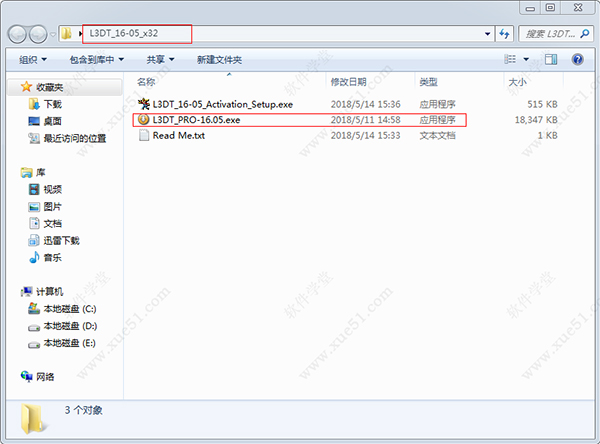
Task: Open 本地磁盘 (C:) drive
Action: pyautogui.click(x=70, y=309)
